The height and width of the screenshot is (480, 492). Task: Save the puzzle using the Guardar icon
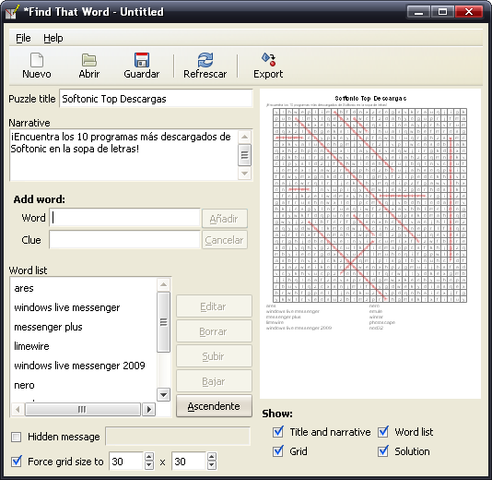pos(142,60)
